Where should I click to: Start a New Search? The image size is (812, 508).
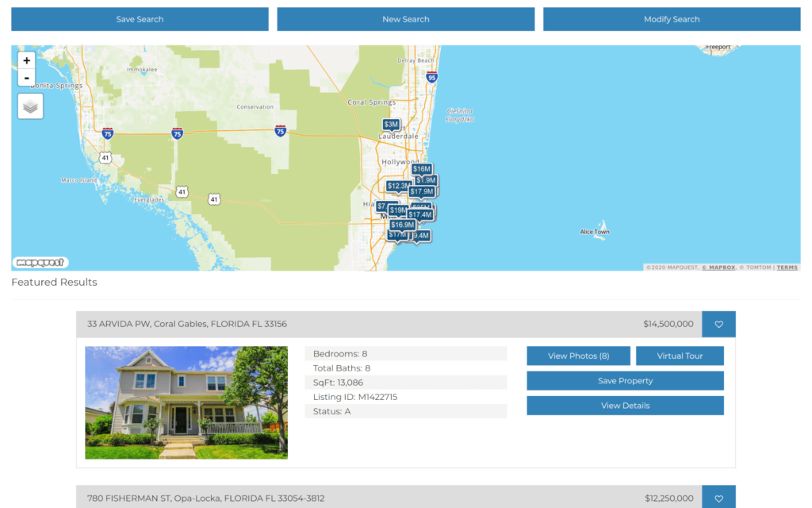coord(406,19)
